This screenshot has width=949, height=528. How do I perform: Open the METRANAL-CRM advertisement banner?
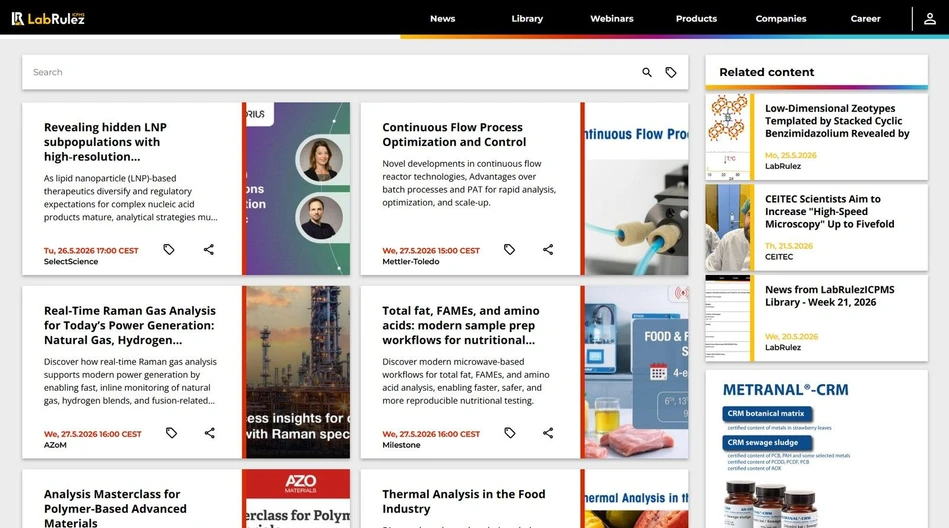click(x=816, y=449)
